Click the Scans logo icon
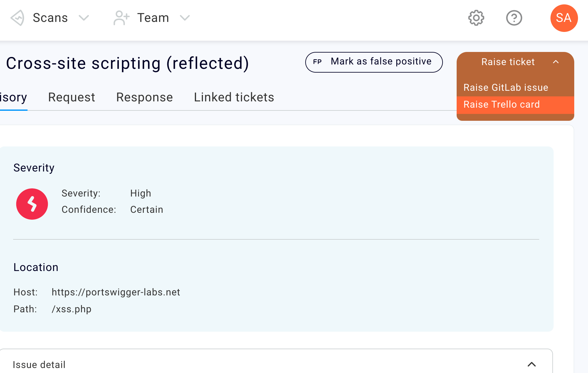This screenshot has width=588, height=373. (x=18, y=18)
